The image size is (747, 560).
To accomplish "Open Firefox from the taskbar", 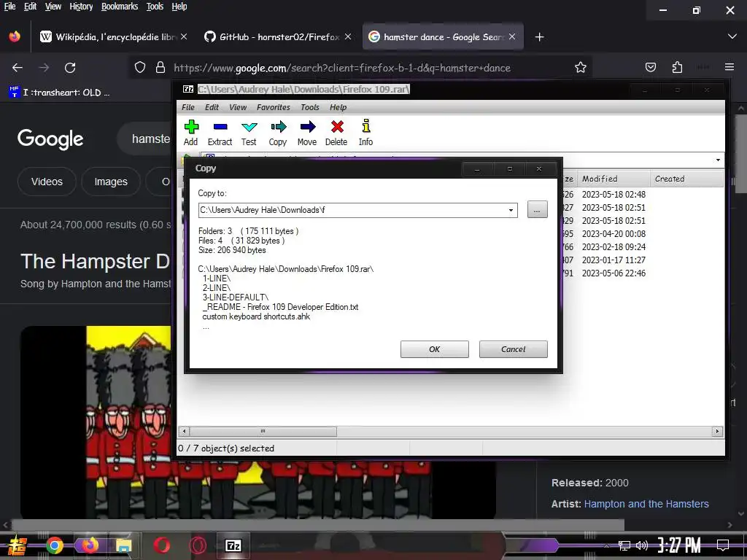I will 89,545.
